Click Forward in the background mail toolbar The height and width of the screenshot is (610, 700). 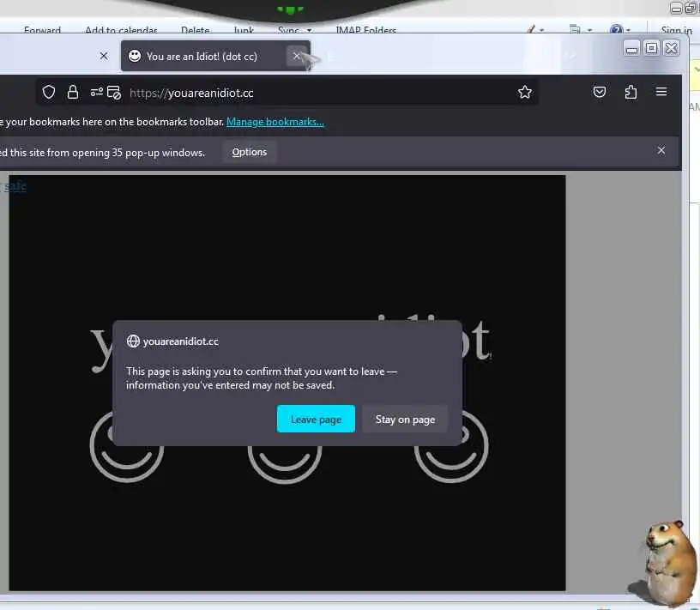(42, 30)
